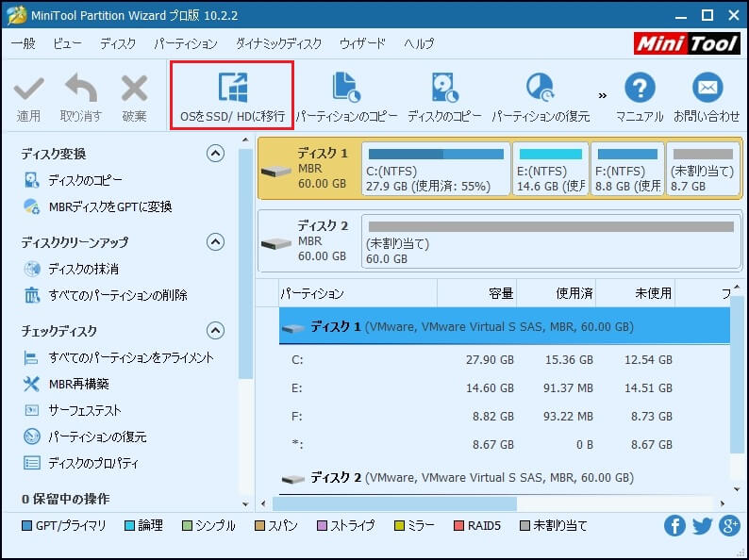This screenshot has height=560, width=749.
Task: Open the ダイナミックディスク menu
Action: pyautogui.click(x=278, y=44)
